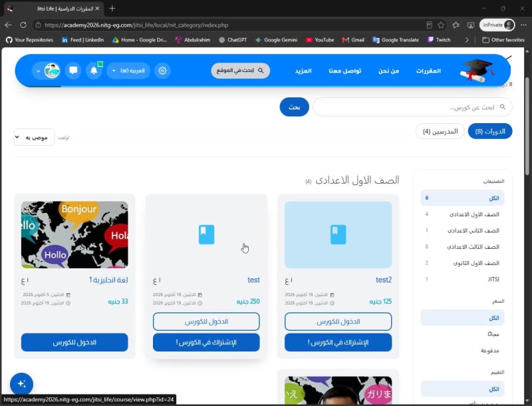Open the Home - Google Drive bookmark
Viewport: 532px width, 406px height.
(x=140, y=40)
